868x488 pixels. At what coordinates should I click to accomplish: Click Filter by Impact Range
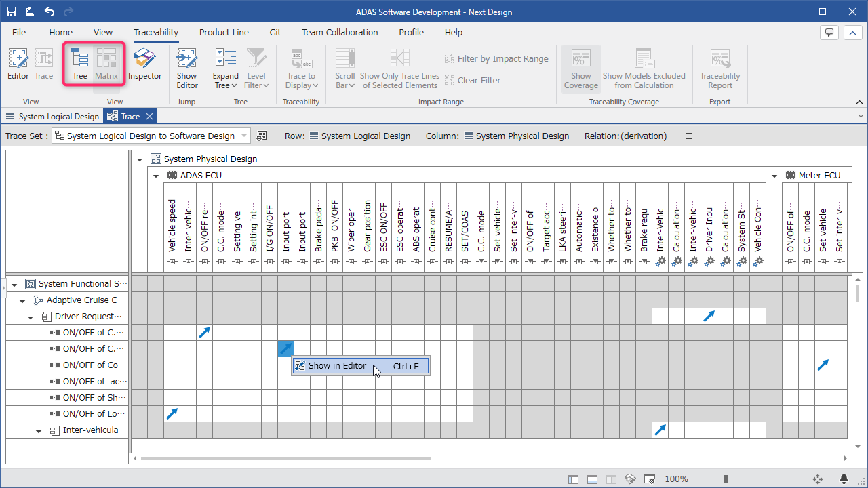496,59
